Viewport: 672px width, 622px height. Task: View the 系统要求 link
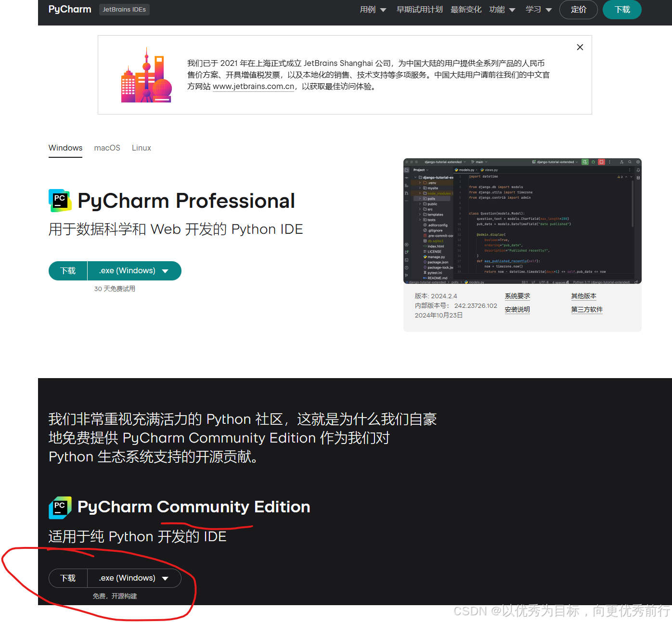coord(517,296)
